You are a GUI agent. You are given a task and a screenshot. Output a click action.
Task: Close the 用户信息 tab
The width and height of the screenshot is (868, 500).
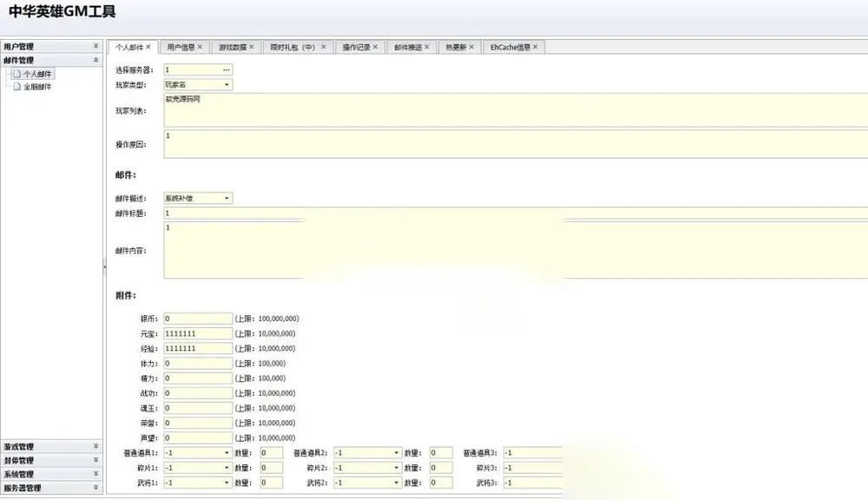pos(200,47)
